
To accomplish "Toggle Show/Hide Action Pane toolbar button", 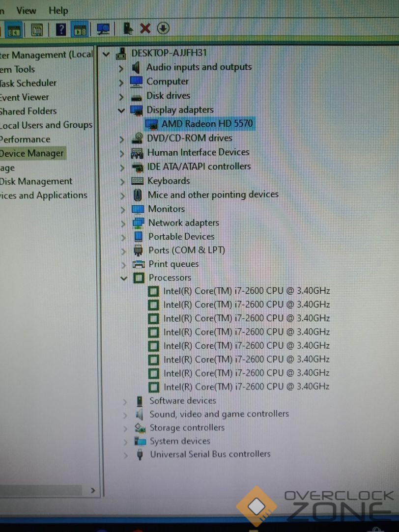I will (x=80, y=30).
